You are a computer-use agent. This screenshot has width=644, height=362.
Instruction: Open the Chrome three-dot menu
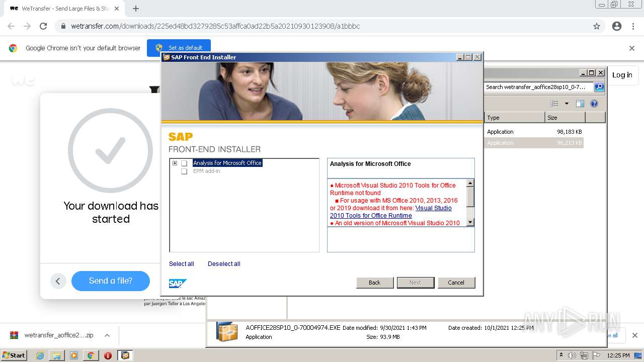tap(633, 26)
